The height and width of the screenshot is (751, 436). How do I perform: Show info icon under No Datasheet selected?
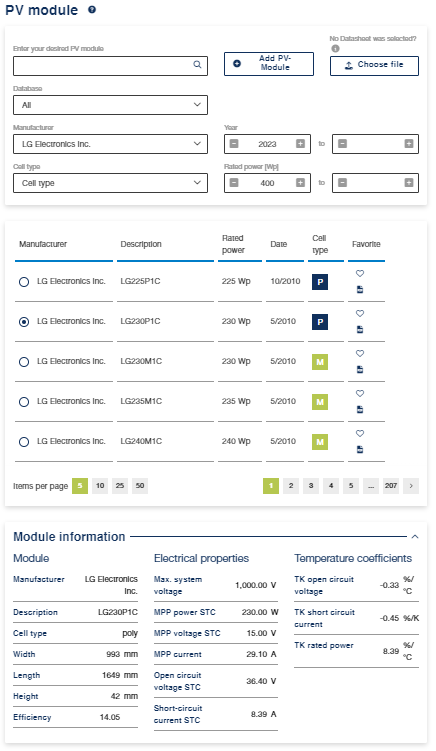(x=335, y=48)
